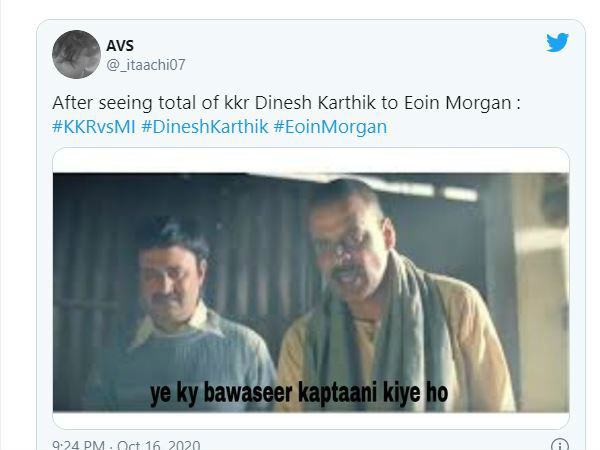Viewport: 600px width, 450px height.
Task: Click the white strip above the meme photo
Action: pos(311,161)
